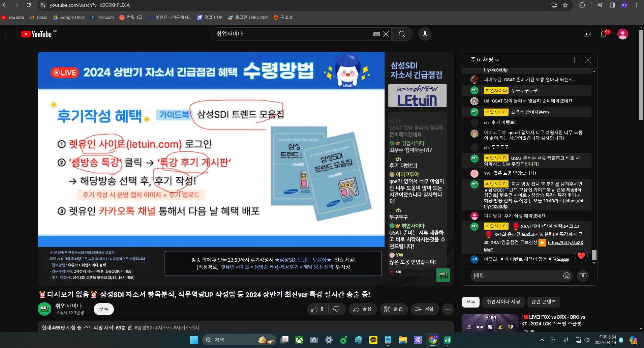Click the emoji picker in chat
Image resolution: width=644 pixels, height=348 pixels.
[567, 276]
